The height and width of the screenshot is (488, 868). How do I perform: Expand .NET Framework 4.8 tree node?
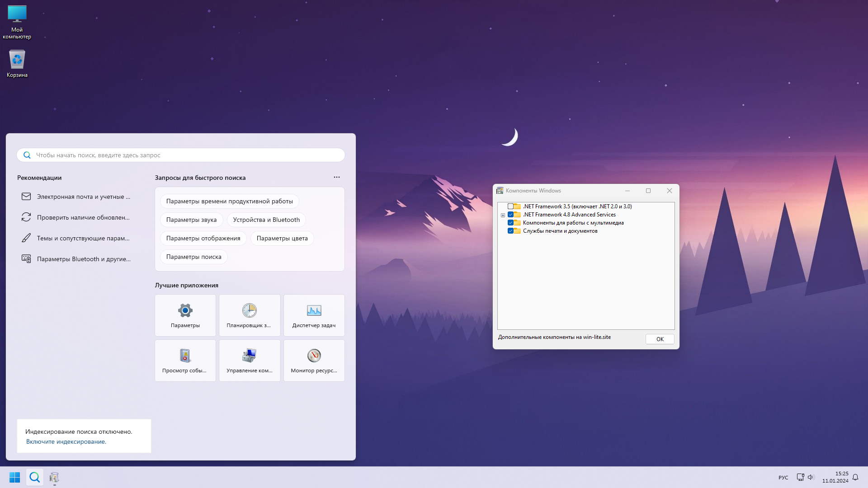[x=503, y=215]
